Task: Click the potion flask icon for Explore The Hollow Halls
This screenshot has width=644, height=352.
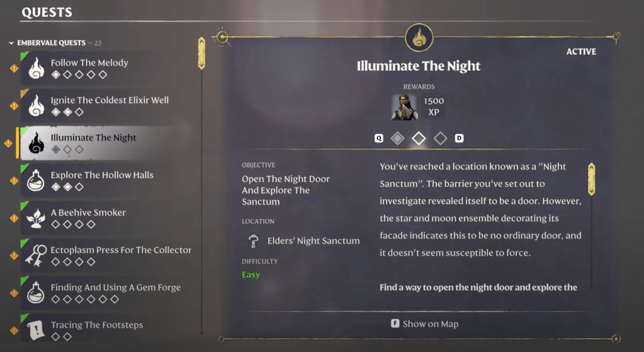Action: (37, 181)
